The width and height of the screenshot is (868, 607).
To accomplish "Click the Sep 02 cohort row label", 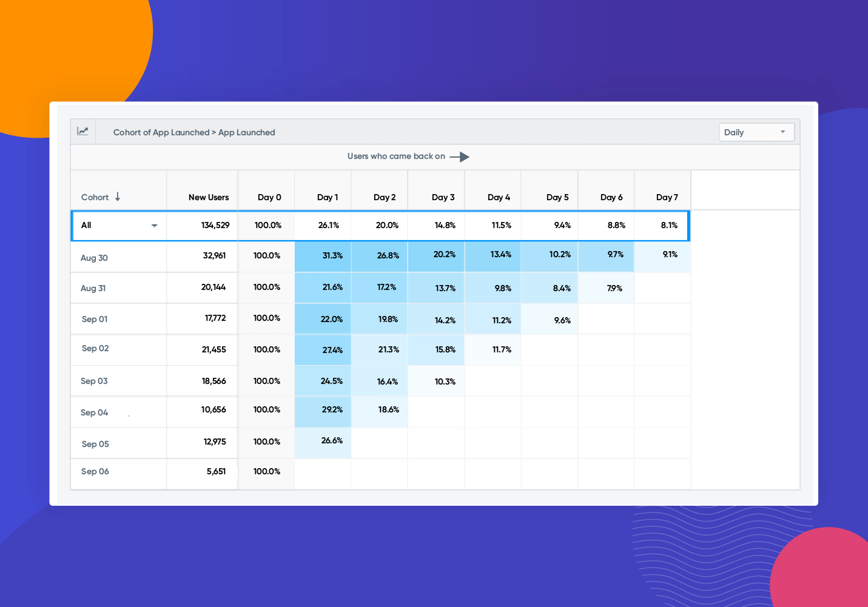I will pyautogui.click(x=95, y=348).
